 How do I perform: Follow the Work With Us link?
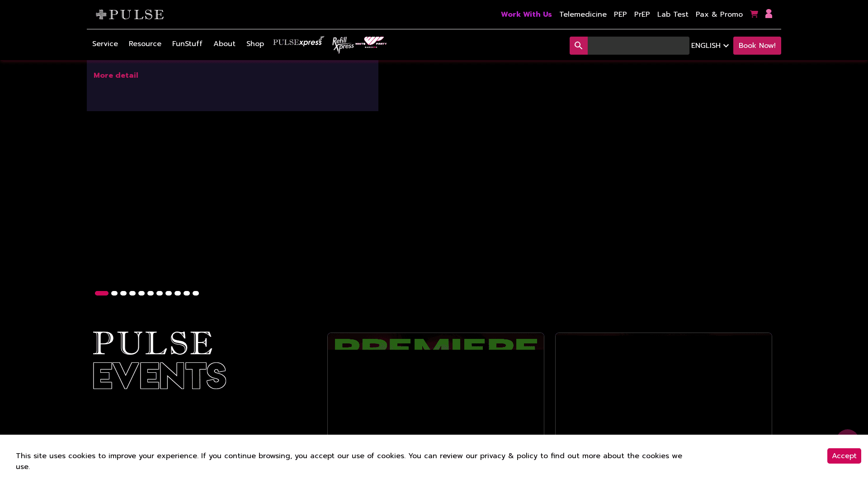point(526,14)
